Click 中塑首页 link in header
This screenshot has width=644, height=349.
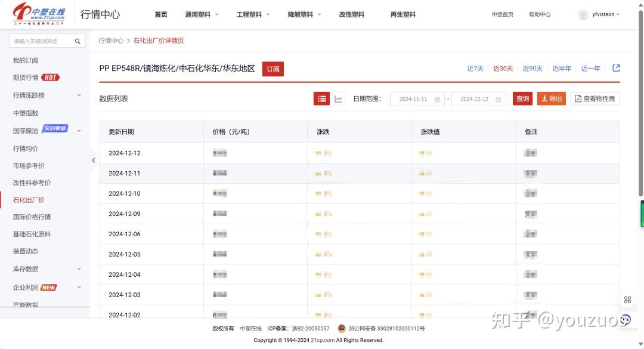click(x=502, y=14)
